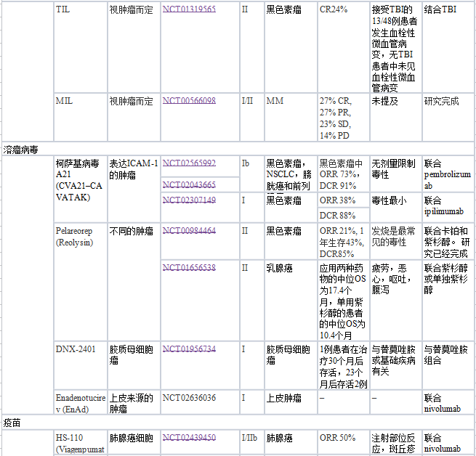
Task: Select the 肺腺癌细胞 cell
Action: click(134, 442)
